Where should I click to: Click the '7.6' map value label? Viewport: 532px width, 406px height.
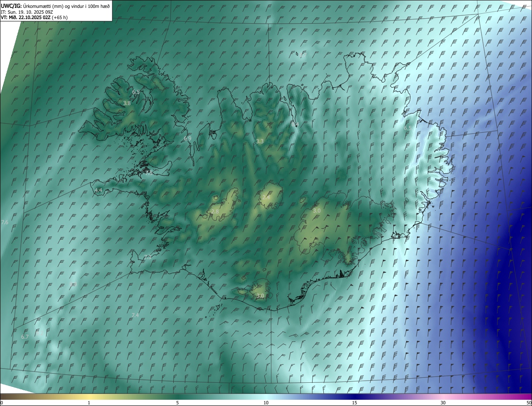(5, 223)
